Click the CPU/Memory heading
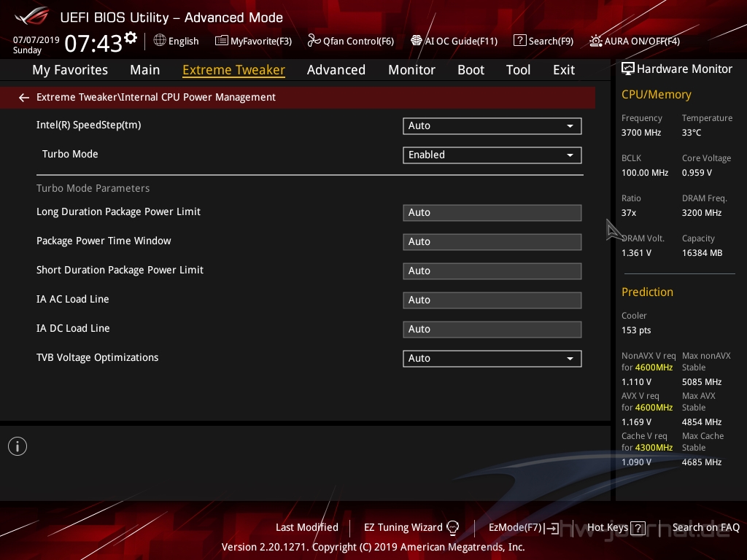747x560 pixels. [x=656, y=94]
